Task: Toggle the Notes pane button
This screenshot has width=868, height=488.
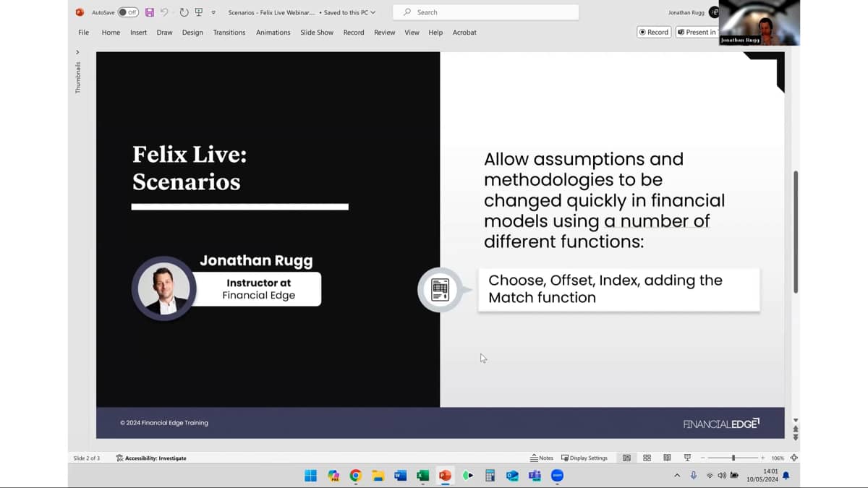Action: point(542,458)
